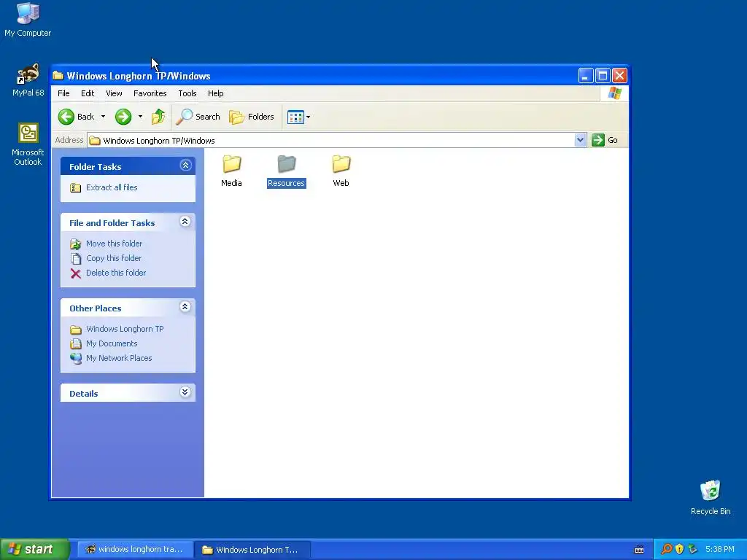
Task: Collapse the Folder Tasks panel
Action: point(186,166)
